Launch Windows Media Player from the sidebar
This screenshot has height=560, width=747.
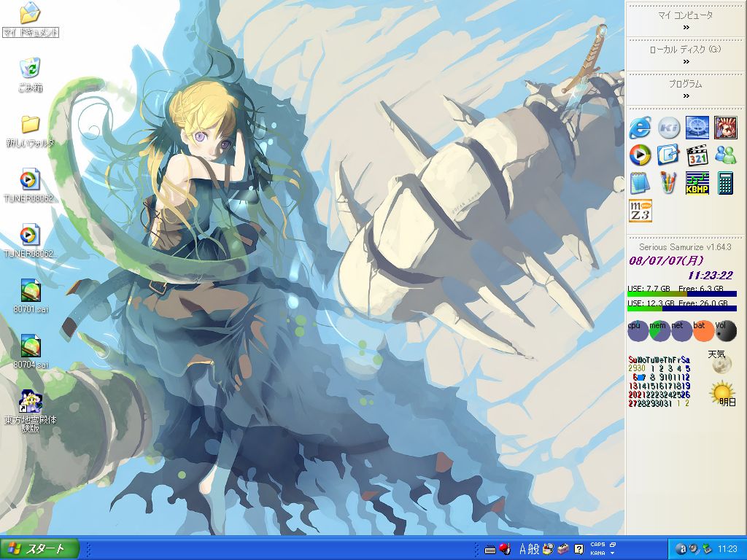(x=640, y=155)
